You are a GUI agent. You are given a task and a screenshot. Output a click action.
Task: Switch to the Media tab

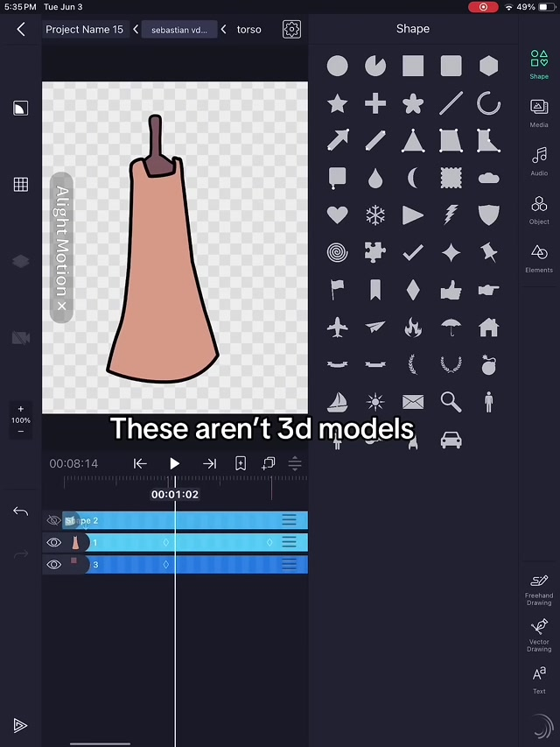pos(539,113)
